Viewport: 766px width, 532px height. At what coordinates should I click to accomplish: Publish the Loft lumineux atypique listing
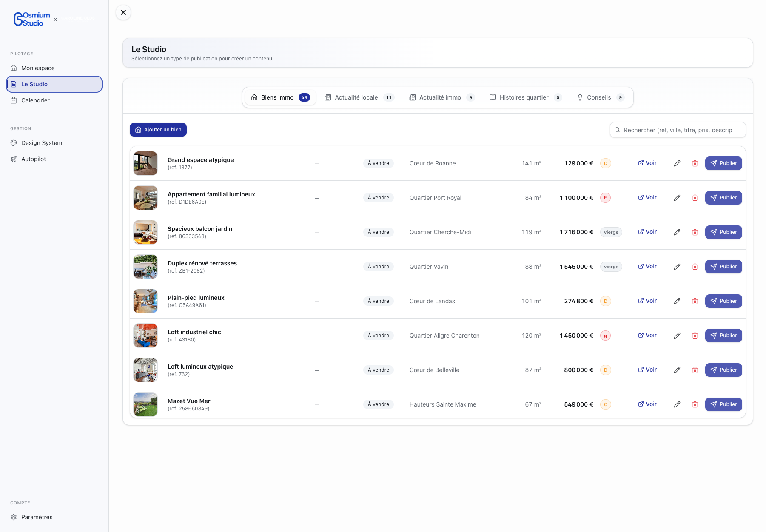tap(723, 370)
